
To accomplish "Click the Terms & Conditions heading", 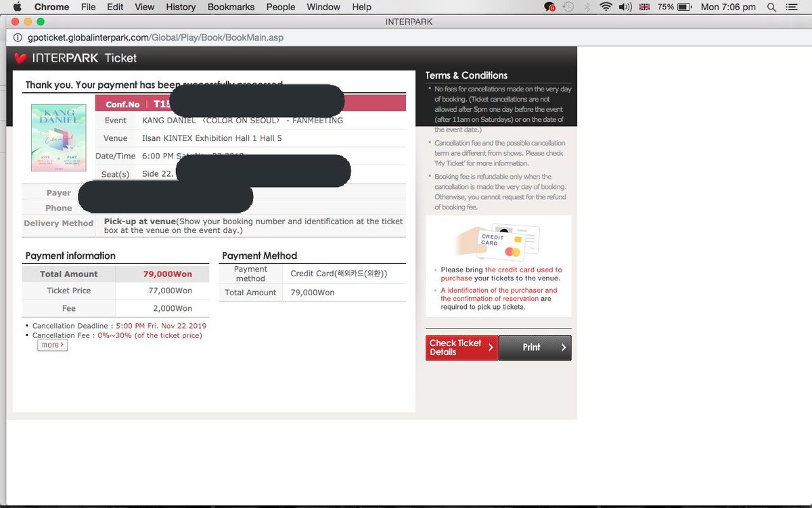I will coord(466,75).
